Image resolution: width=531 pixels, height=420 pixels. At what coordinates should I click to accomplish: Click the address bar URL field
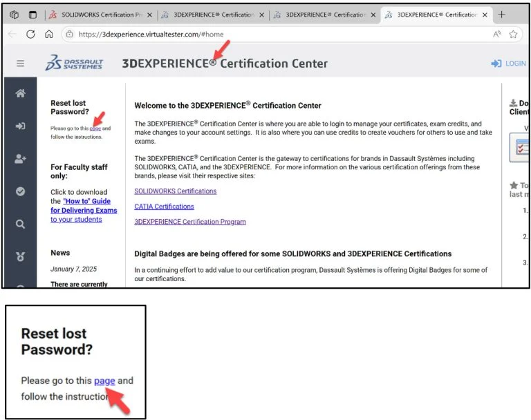pyautogui.click(x=277, y=34)
